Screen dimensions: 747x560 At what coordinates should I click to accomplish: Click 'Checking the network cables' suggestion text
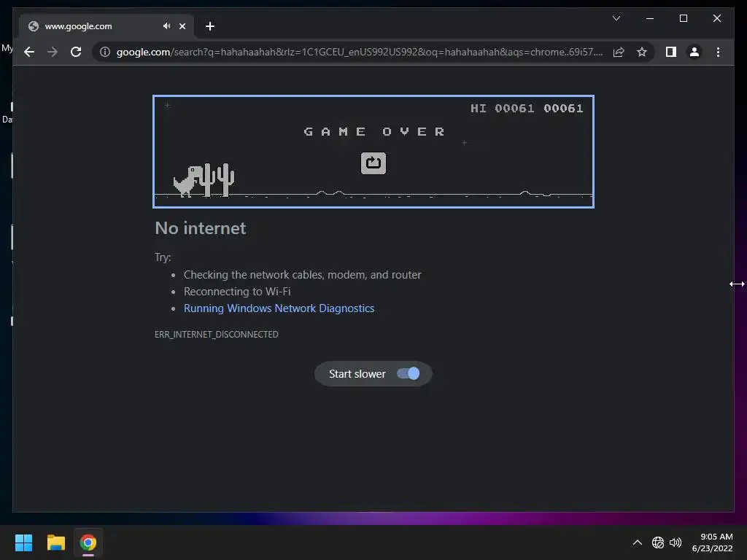click(x=302, y=275)
